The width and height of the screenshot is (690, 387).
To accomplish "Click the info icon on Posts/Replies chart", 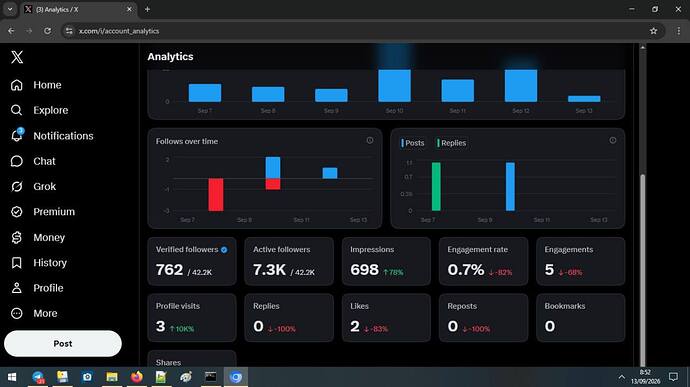I will pyautogui.click(x=613, y=140).
